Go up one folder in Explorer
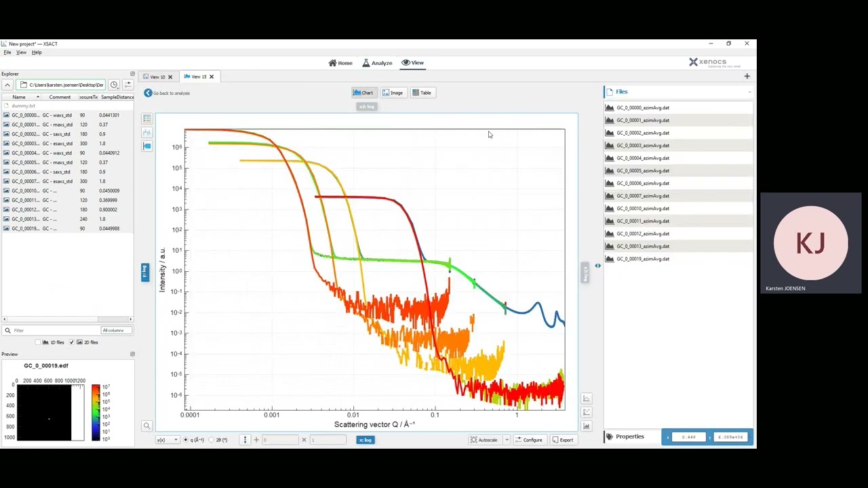The width and height of the screenshot is (868, 488). click(7, 85)
